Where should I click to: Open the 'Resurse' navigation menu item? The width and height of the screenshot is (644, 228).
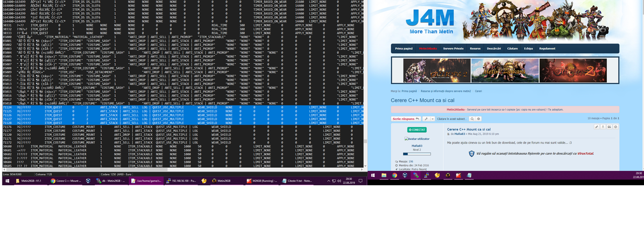pos(475,49)
